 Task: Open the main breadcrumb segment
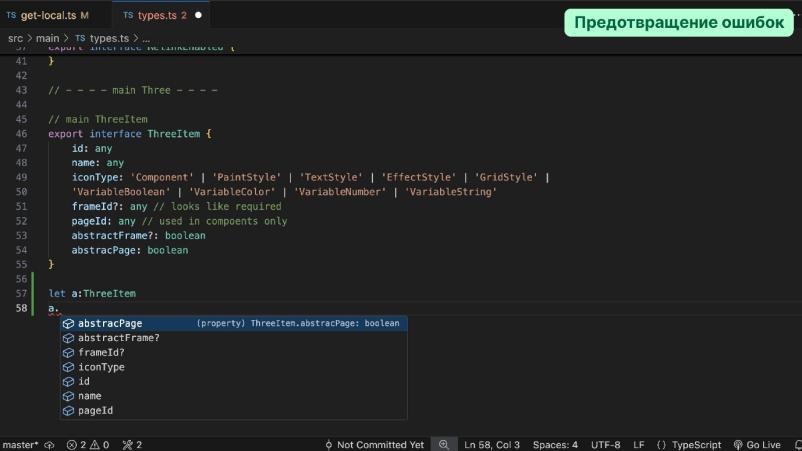click(48, 38)
